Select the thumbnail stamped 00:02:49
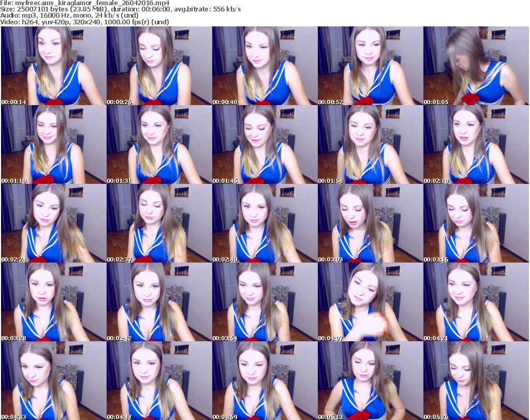The width and height of the screenshot is (530, 420). 264,223
